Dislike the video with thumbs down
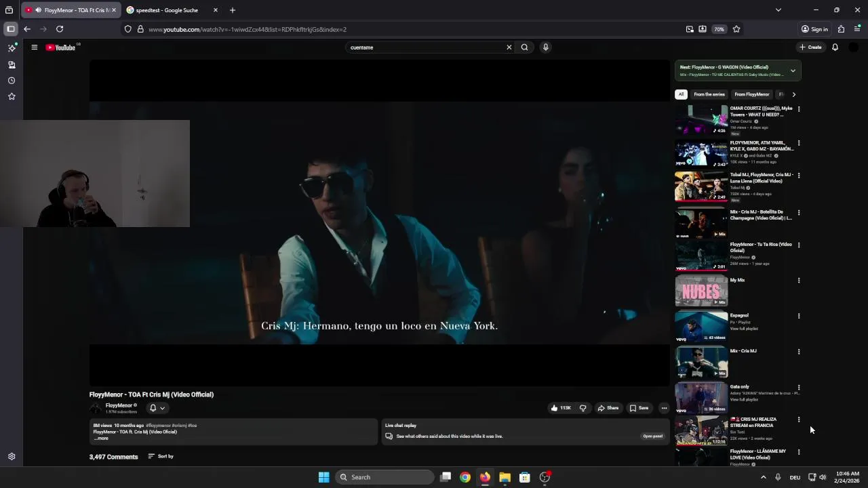This screenshot has width=868, height=488. click(x=583, y=408)
